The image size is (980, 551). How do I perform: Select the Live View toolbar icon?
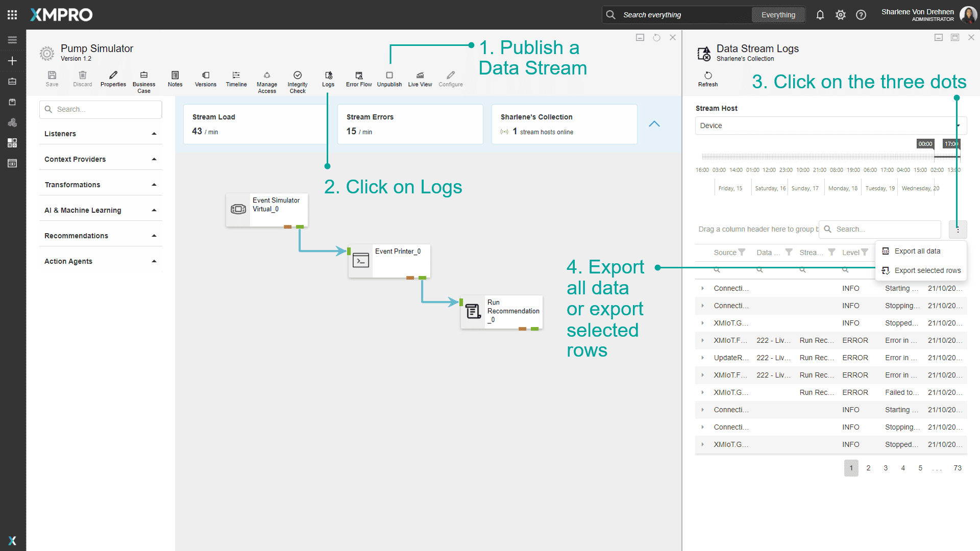pyautogui.click(x=420, y=79)
